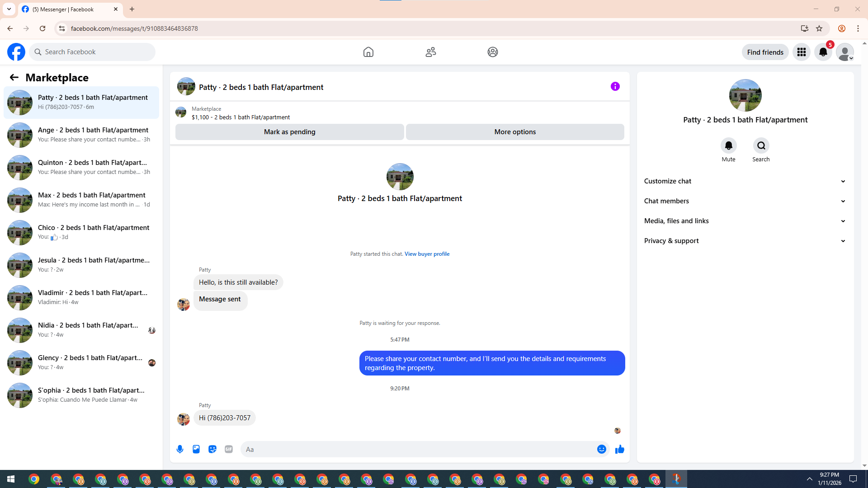
Task: Open More options for the listing
Action: click(x=515, y=132)
